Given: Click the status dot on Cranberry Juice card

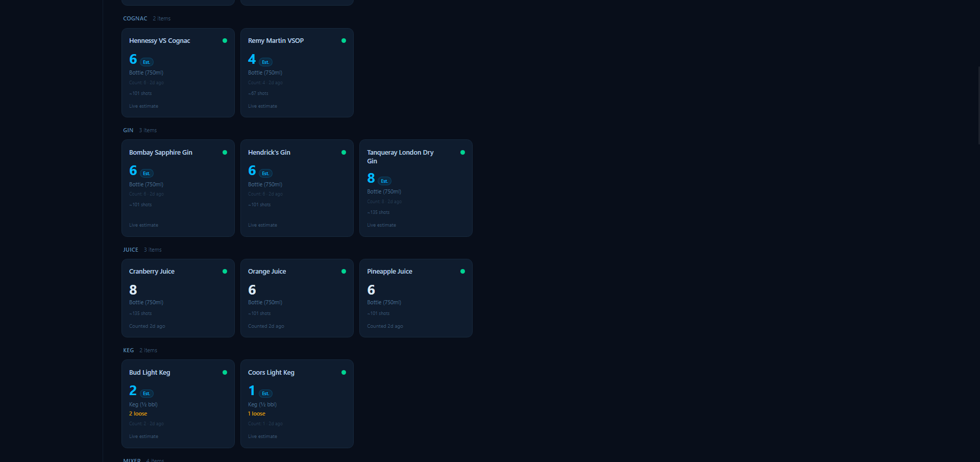Looking at the screenshot, I should tap(225, 272).
